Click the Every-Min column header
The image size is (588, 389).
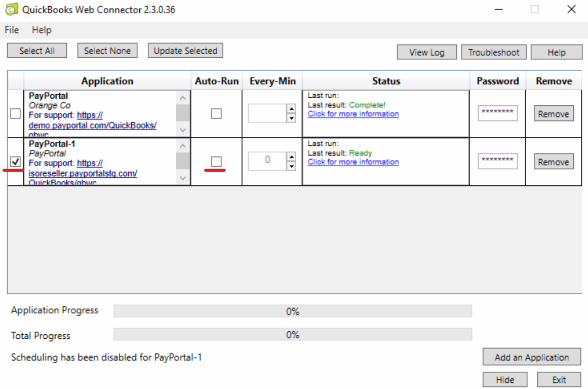[x=272, y=81]
